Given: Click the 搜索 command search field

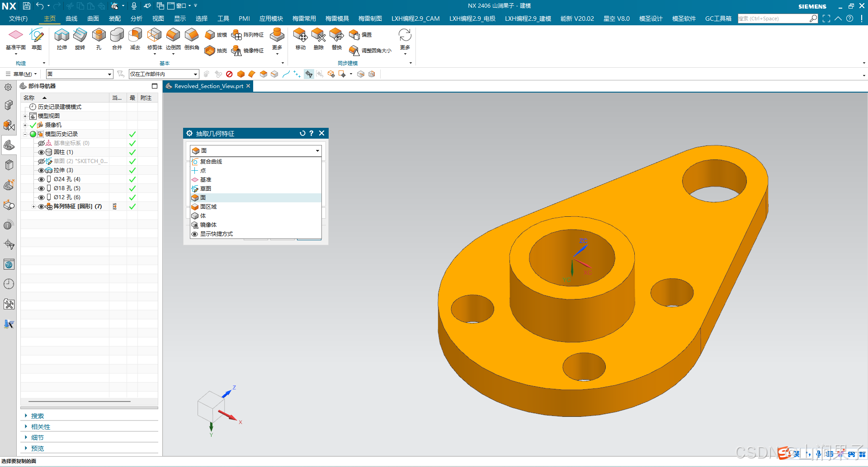Looking at the screenshot, I should pos(774,19).
